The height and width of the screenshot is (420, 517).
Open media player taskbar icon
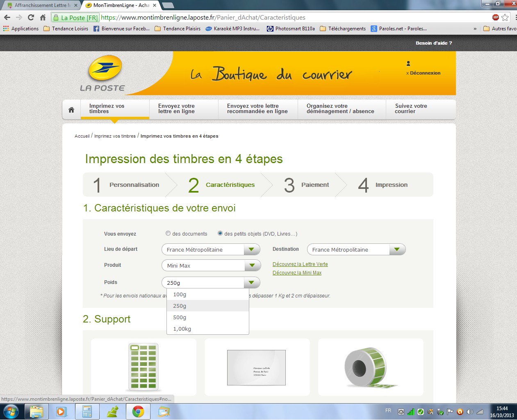pyautogui.click(x=61, y=411)
